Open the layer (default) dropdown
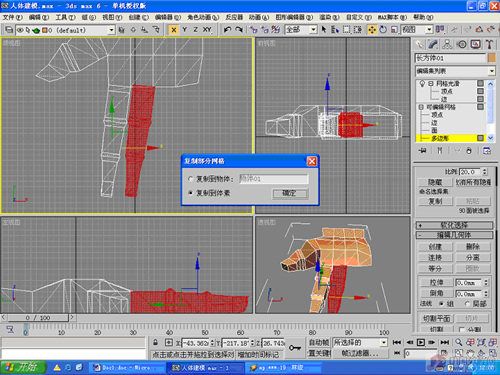Screen dimensions: 500x375 pyautogui.click(x=111, y=30)
